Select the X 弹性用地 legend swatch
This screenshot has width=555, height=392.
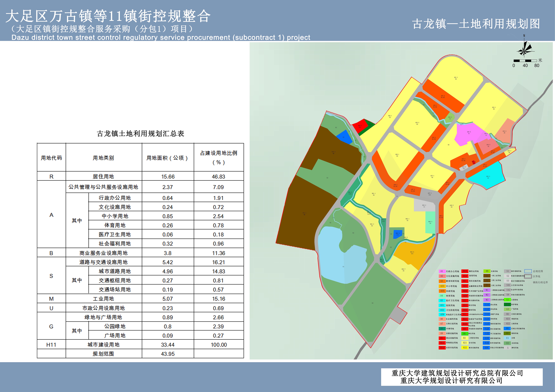pos(507,348)
